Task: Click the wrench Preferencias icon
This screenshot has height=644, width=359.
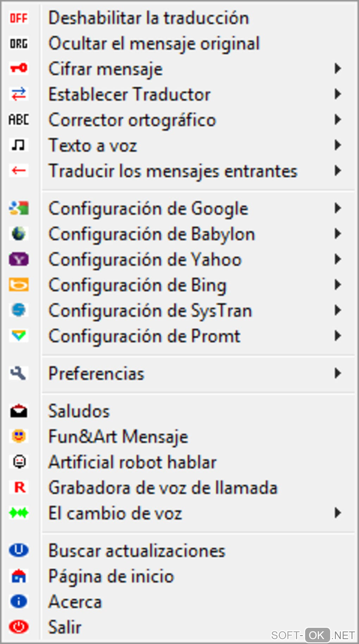Action: click(19, 373)
